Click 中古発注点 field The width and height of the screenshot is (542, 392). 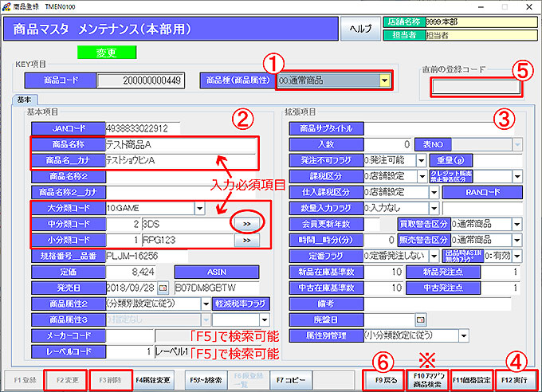(501, 288)
